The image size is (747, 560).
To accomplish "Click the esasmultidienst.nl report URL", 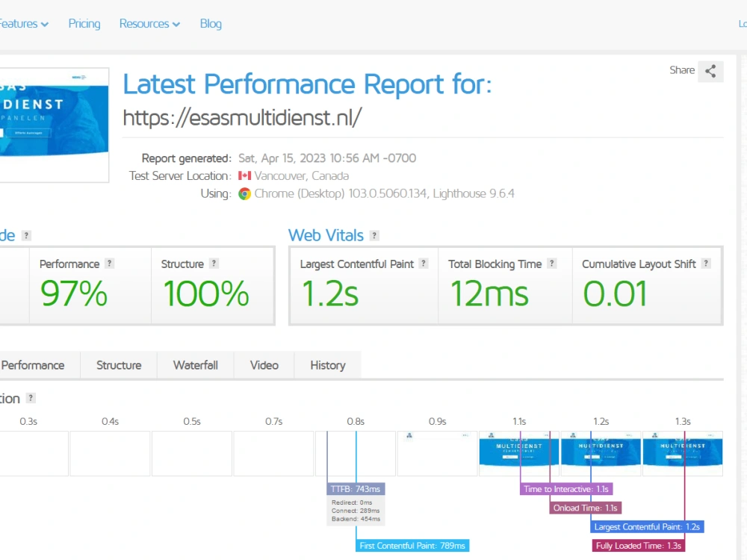I will tap(242, 117).
